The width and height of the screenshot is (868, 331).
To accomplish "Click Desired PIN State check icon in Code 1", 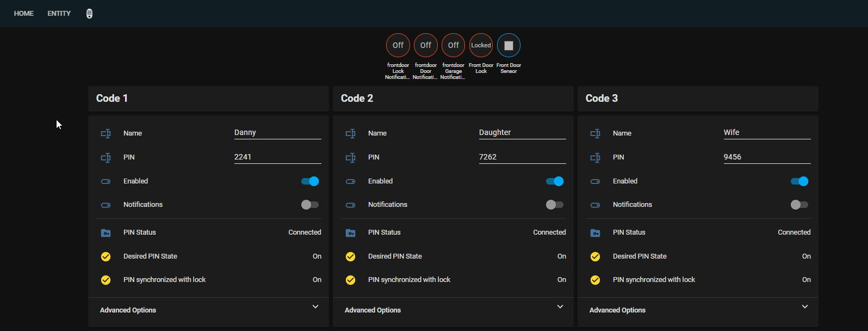I will click(106, 256).
